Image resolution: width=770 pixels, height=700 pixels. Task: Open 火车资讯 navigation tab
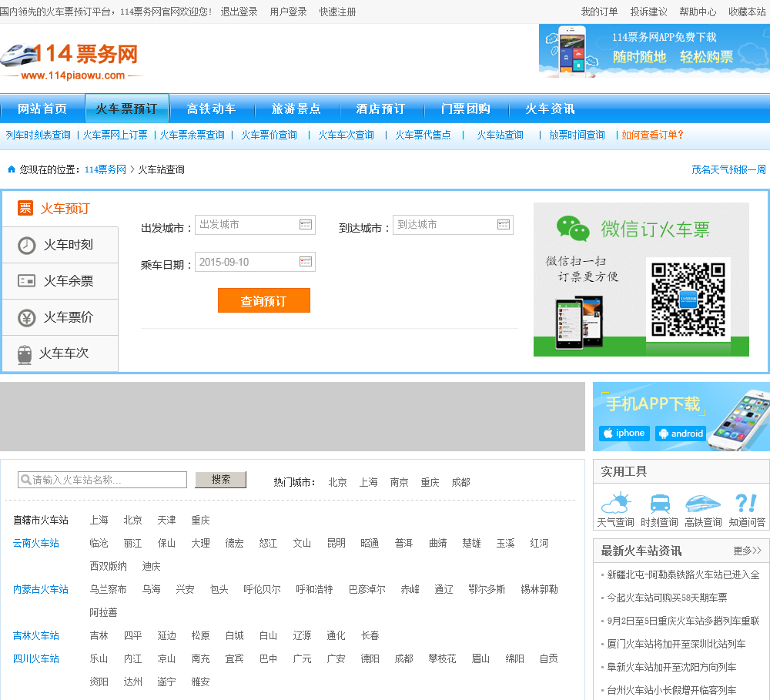pos(551,109)
